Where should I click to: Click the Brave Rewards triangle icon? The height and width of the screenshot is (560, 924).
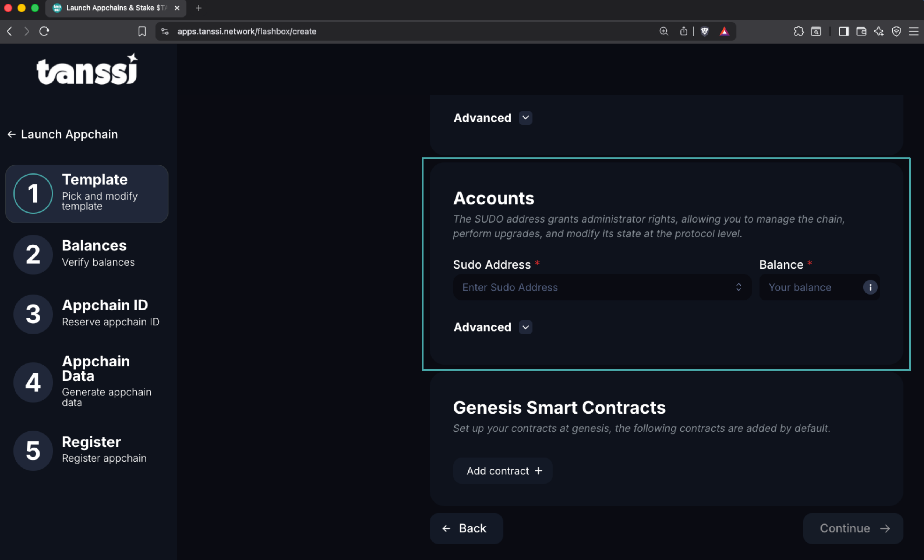click(724, 32)
